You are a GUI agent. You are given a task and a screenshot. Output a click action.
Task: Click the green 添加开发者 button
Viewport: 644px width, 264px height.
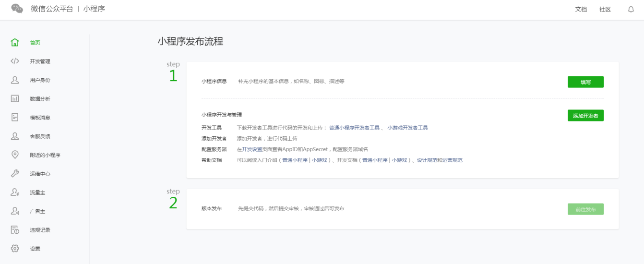585,116
